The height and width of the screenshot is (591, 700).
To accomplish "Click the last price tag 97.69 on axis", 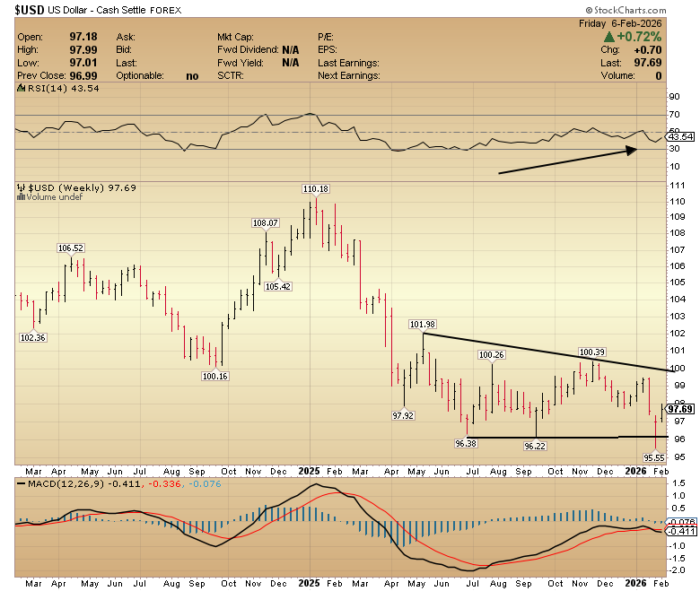I will 680,409.
